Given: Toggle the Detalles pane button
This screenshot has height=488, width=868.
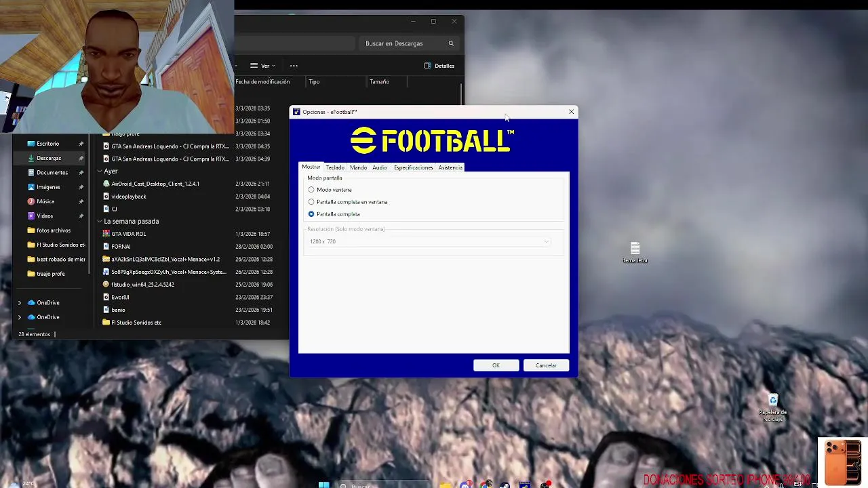Looking at the screenshot, I should pyautogui.click(x=439, y=66).
